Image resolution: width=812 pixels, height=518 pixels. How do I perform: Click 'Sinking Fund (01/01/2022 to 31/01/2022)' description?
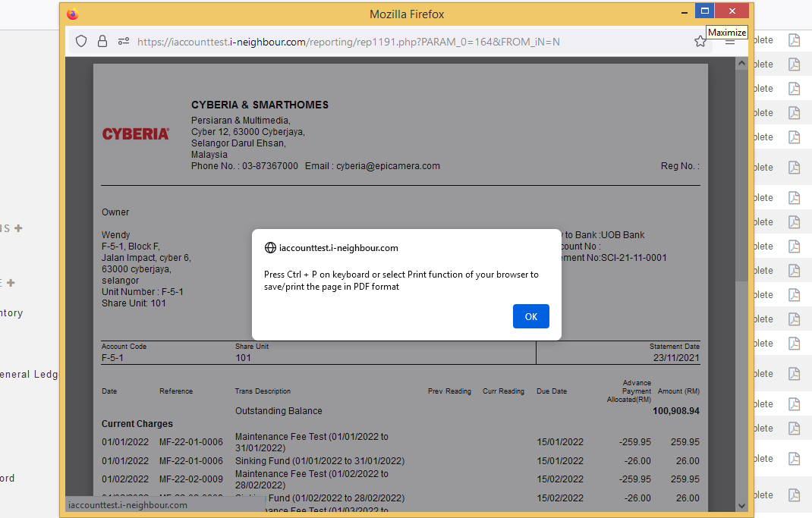point(320,461)
